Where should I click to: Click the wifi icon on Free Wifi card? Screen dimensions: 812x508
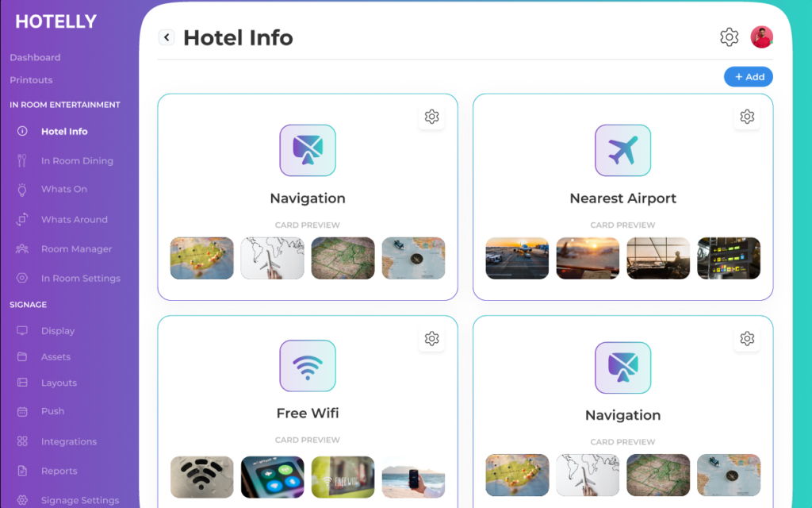pyautogui.click(x=308, y=366)
